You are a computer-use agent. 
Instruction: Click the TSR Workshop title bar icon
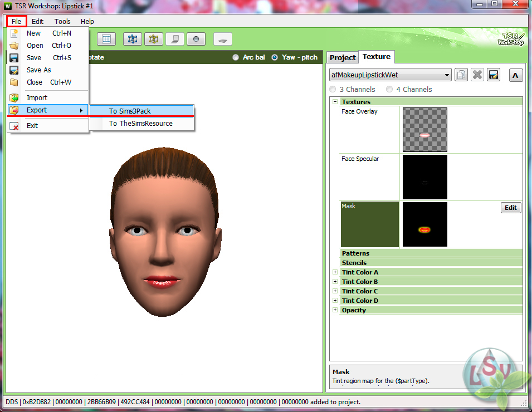point(7,6)
